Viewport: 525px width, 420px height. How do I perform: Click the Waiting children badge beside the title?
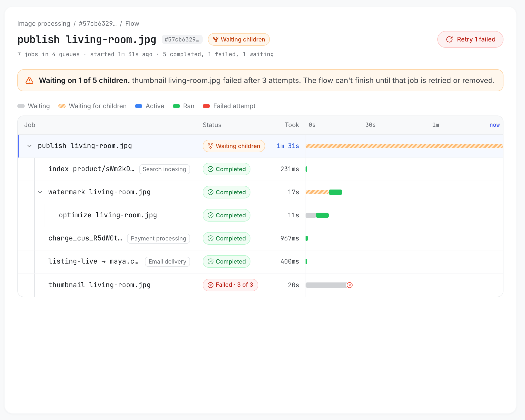[x=239, y=39]
